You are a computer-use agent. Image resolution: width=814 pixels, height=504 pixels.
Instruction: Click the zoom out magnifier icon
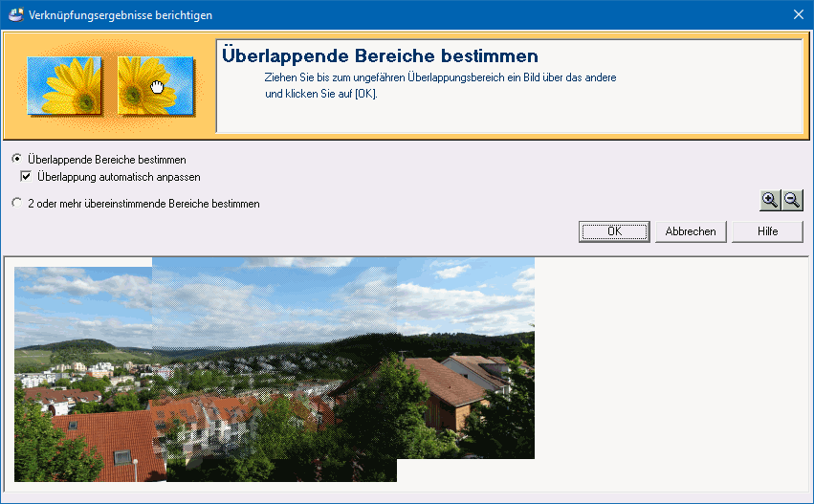click(x=792, y=200)
